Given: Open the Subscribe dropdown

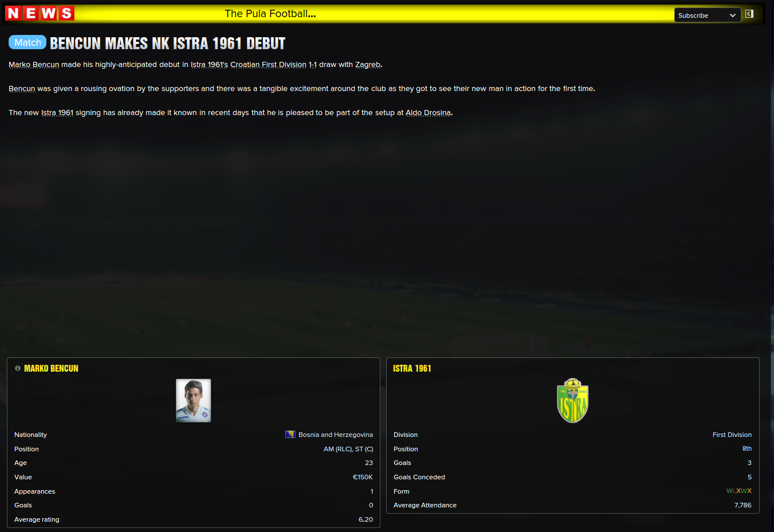Looking at the screenshot, I should point(708,15).
